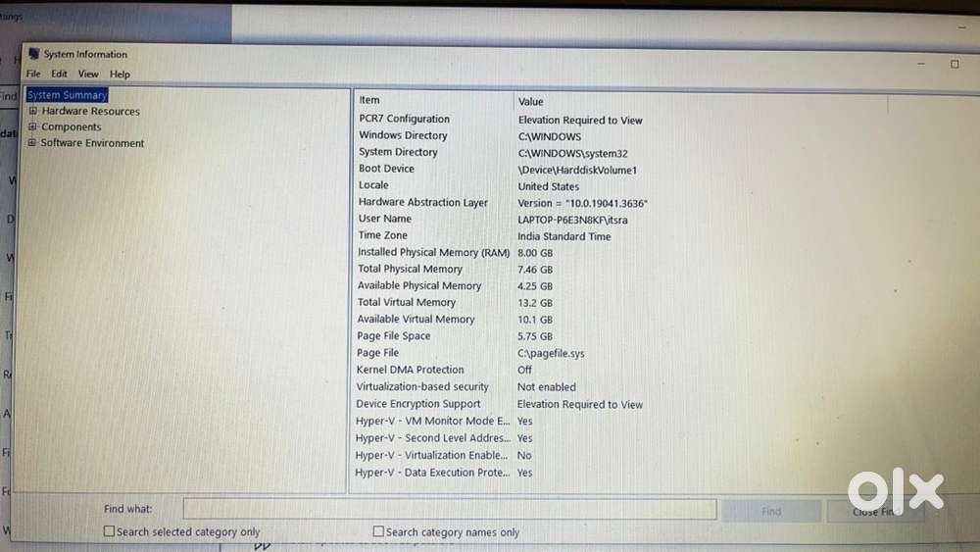Image resolution: width=980 pixels, height=552 pixels.
Task: Open the View menu
Action: (88, 74)
